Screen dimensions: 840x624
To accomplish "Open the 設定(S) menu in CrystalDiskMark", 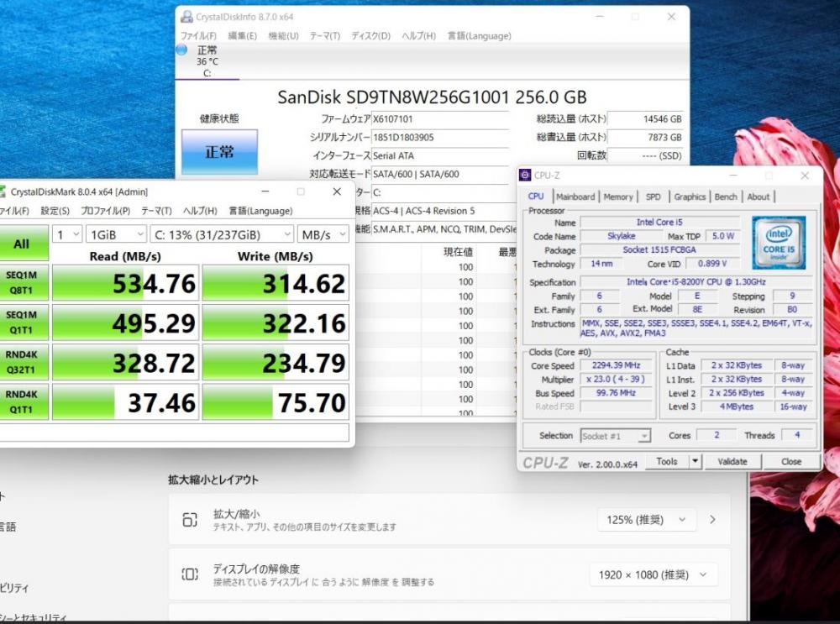I will coord(55,211).
